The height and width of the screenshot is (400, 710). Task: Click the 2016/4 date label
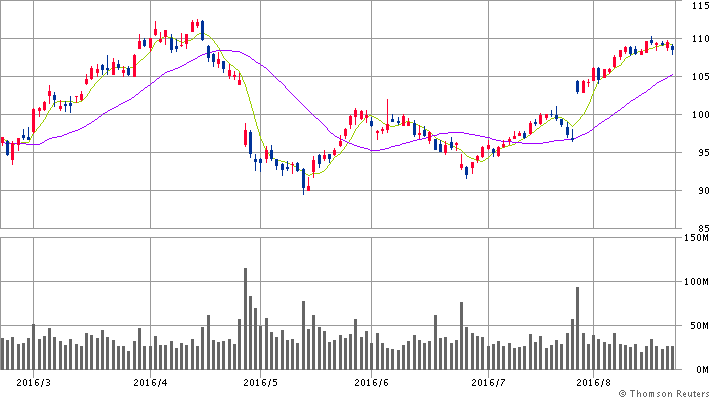coord(150,381)
